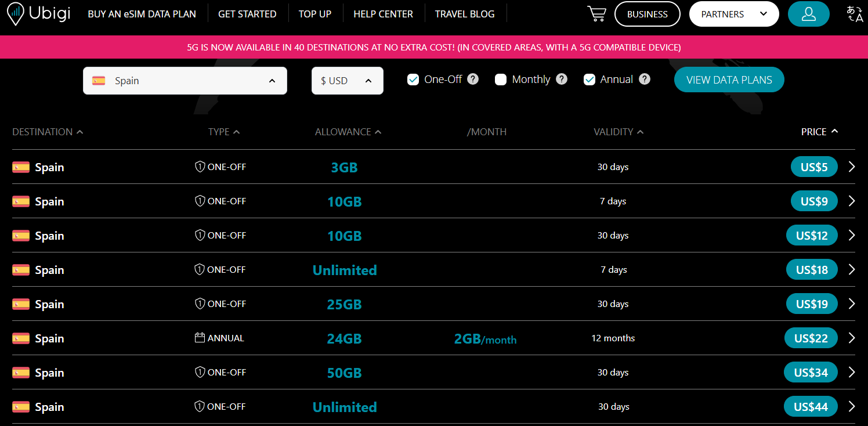Click Spain flag in 24GB annual row
Viewport: 868px width, 426px height.
point(21,338)
